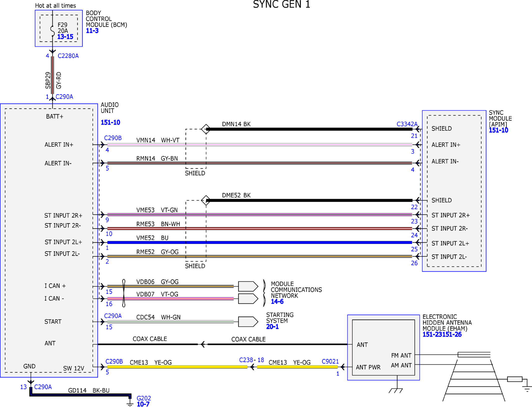The height and width of the screenshot is (407, 532).
Task: Click the VDB07 VT-OG off-page arrow
Action: tap(248, 298)
